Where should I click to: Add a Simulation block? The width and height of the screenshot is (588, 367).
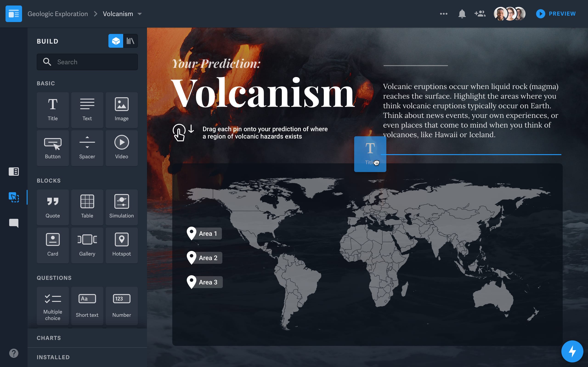[x=122, y=207]
